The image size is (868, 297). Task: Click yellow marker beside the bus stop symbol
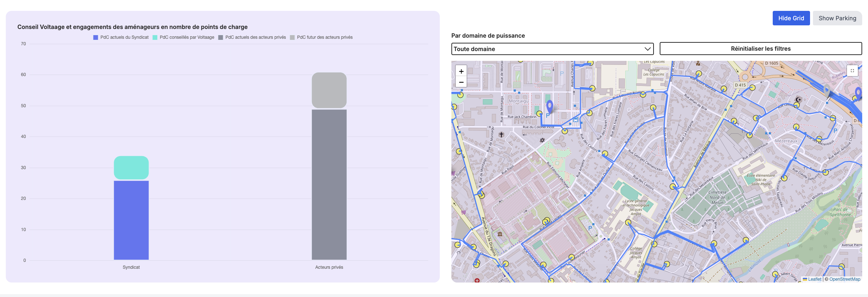(x=589, y=113)
